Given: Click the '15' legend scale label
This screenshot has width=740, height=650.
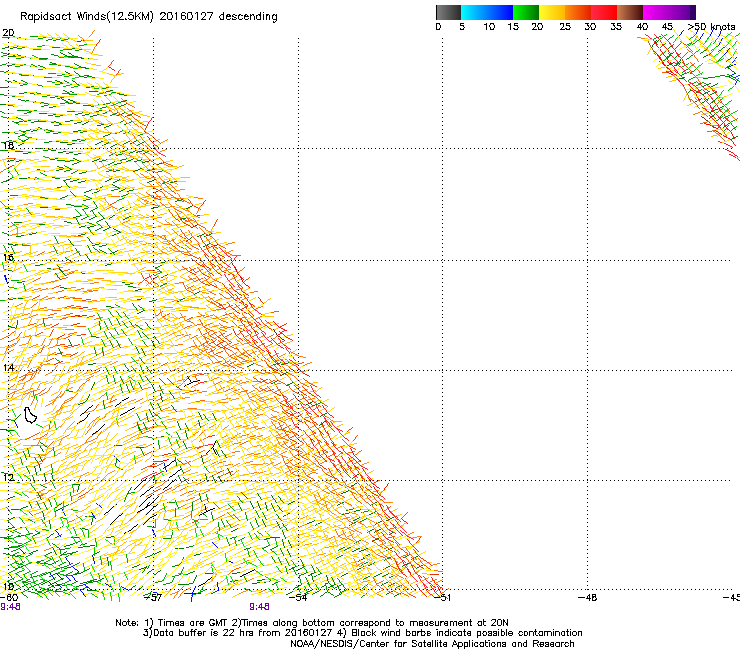Looking at the screenshot, I should pyautogui.click(x=513, y=26).
